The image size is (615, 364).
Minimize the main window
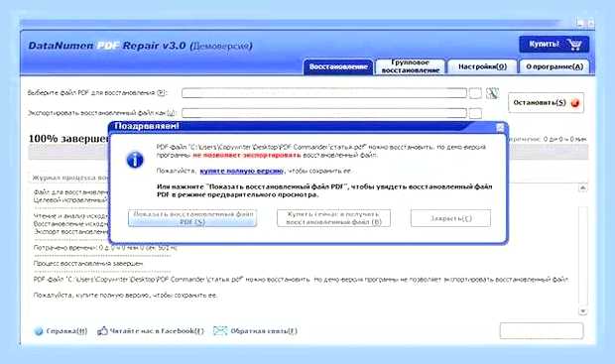[x=580, y=23]
